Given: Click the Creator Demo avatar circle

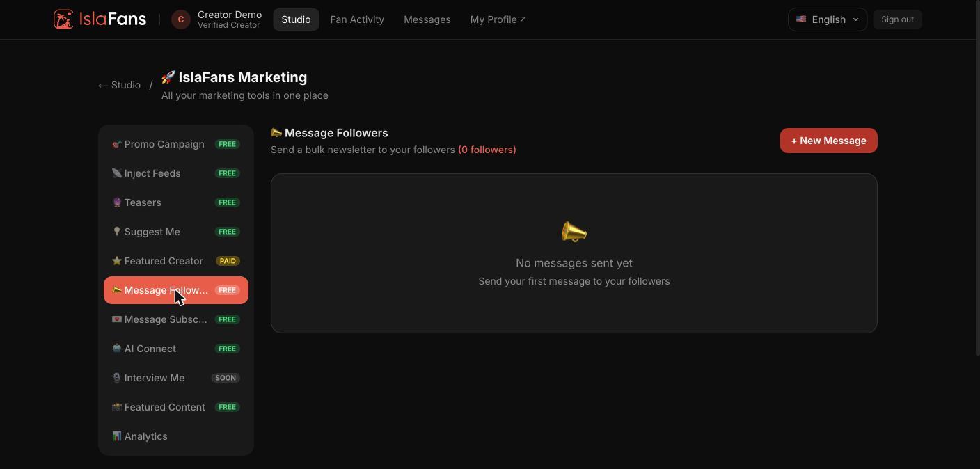Looking at the screenshot, I should [181, 19].
